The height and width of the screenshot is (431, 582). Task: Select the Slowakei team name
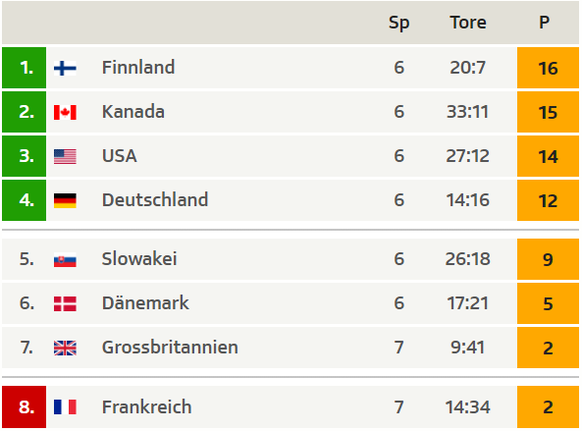(139, 259)
